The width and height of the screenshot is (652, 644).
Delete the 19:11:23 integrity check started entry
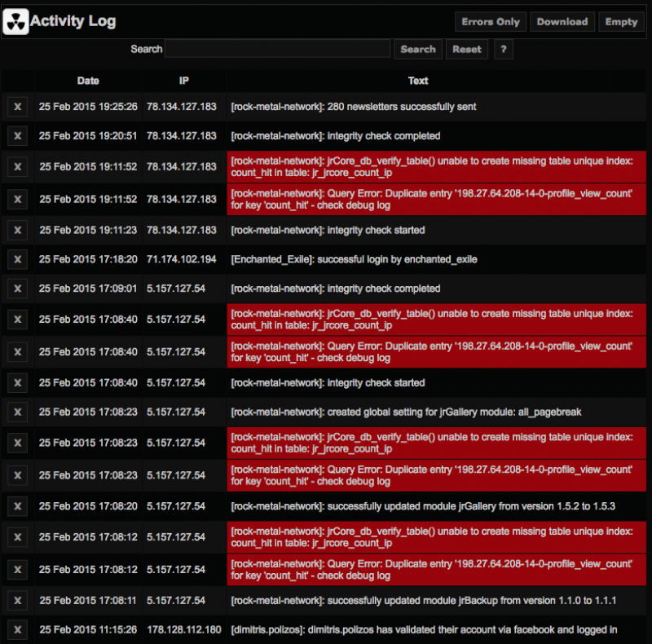(17, 230)
